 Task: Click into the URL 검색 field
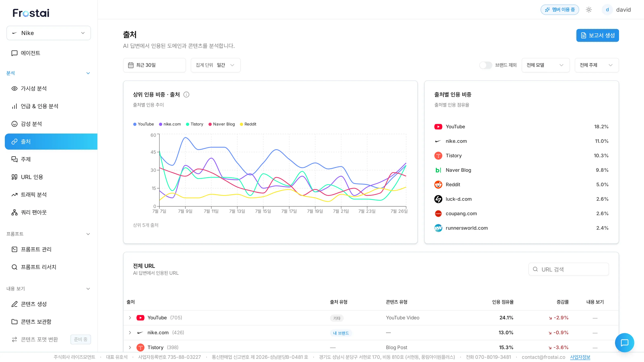coord(569,269)
